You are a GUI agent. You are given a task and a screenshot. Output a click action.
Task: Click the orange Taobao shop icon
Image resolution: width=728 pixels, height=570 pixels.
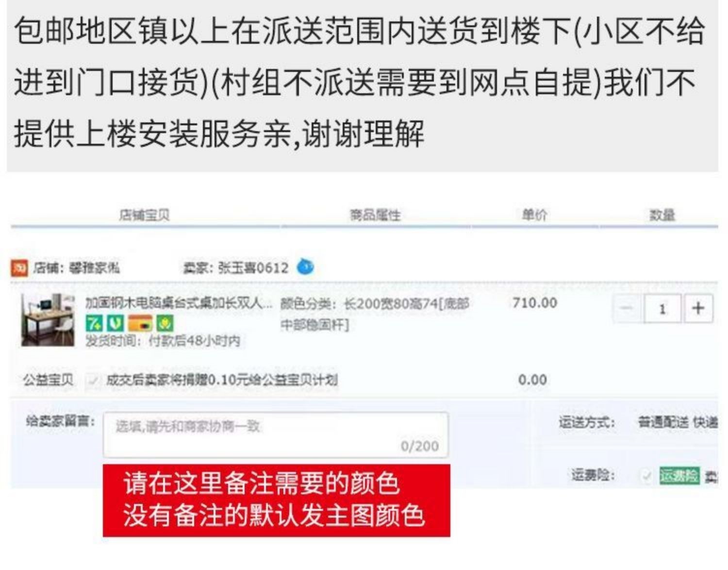(x=19, y=268)
